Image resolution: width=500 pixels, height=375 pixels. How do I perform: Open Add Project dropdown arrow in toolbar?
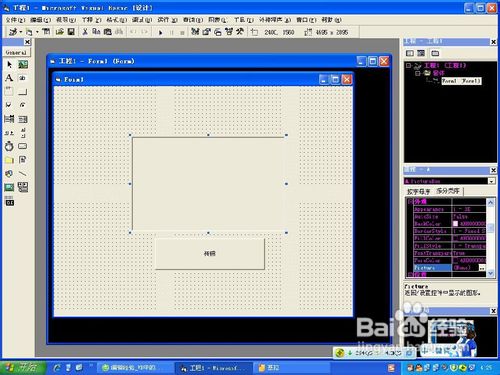click(21, 32)
